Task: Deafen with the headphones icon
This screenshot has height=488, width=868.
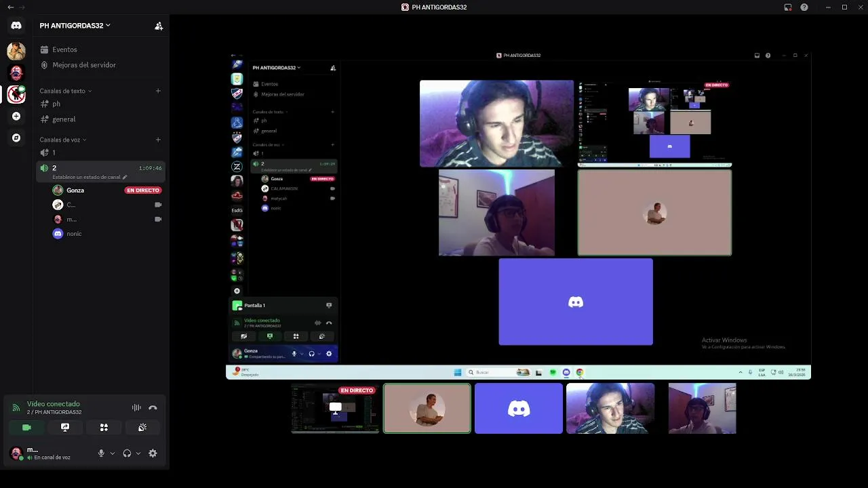Action: [127, 453]
